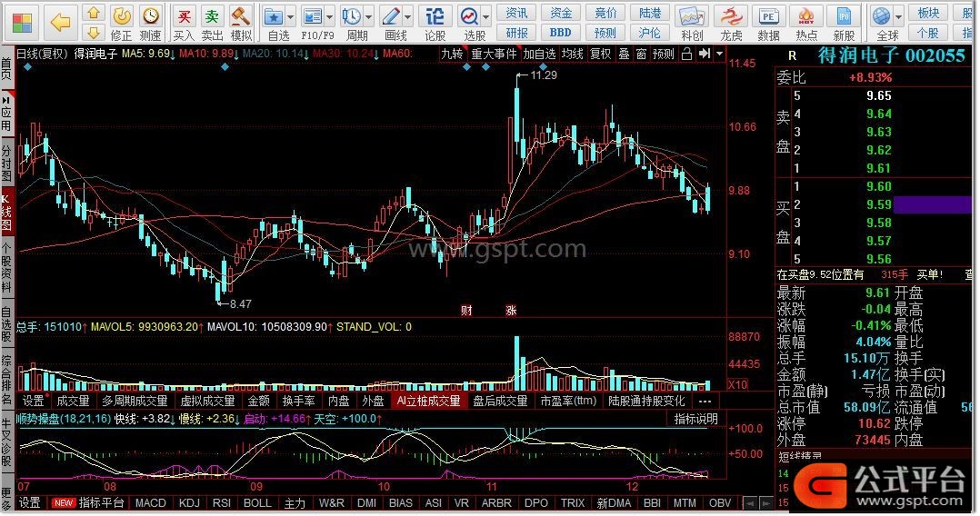The height and width of the screenshot is (516, 980).
Task: Expand the F10/F9 dropdown arrow
Action: click(x=330, y=17)
